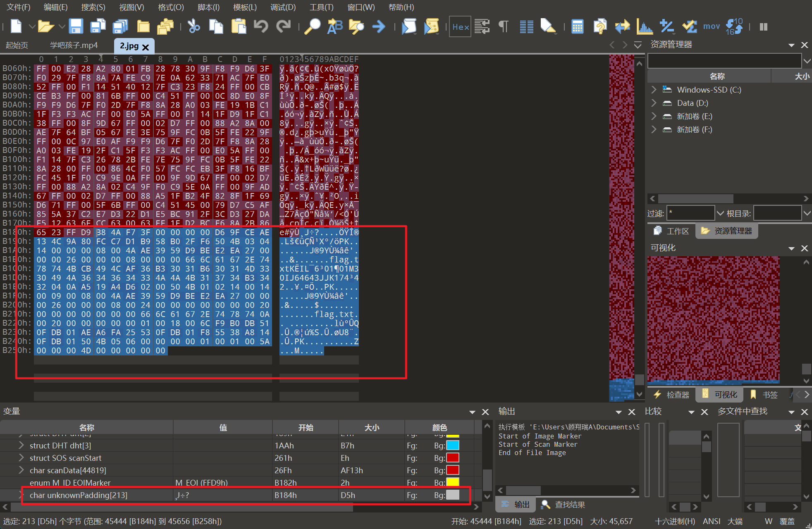The width and height of the screenshot is (812, 529).
Task: Toggle show whitespace pilcrow icon
Action: (x=503, y=26)
